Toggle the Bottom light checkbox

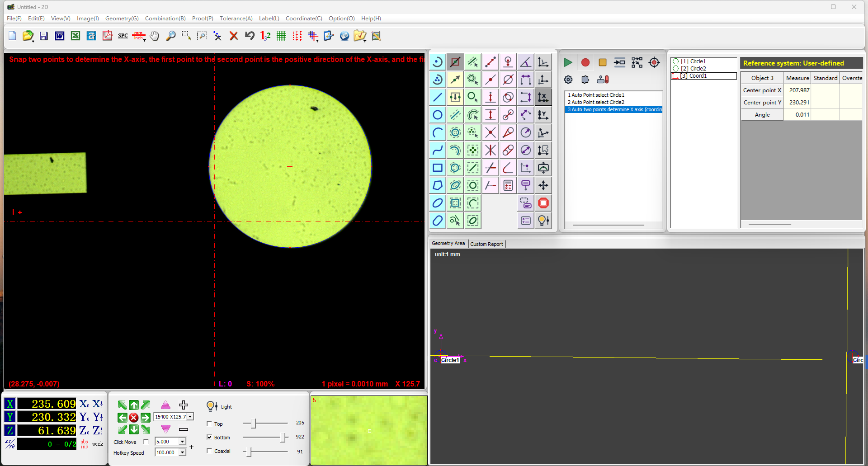[209, 437]
